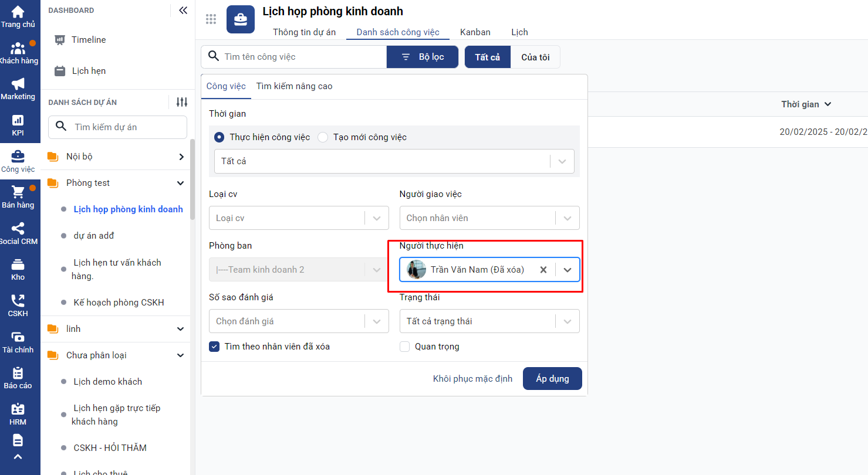868x475 pixels.
Task: Open the KPI module icon
Action: click(x=18, y=120)
